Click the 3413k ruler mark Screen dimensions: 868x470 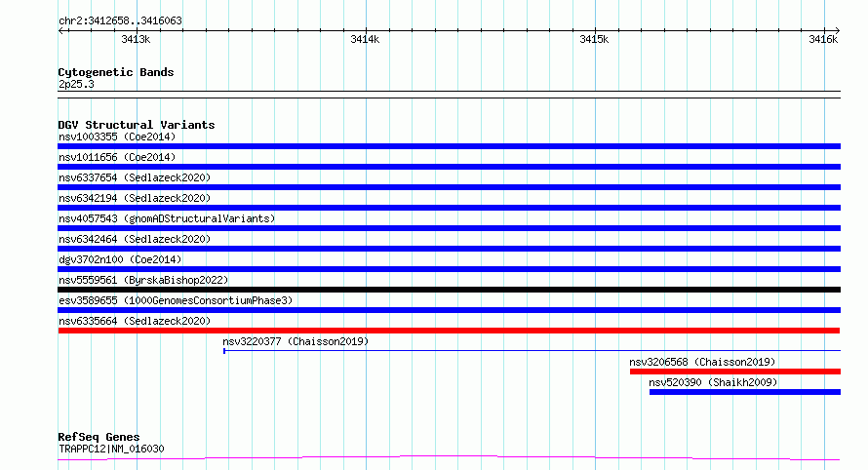[136, 39]
